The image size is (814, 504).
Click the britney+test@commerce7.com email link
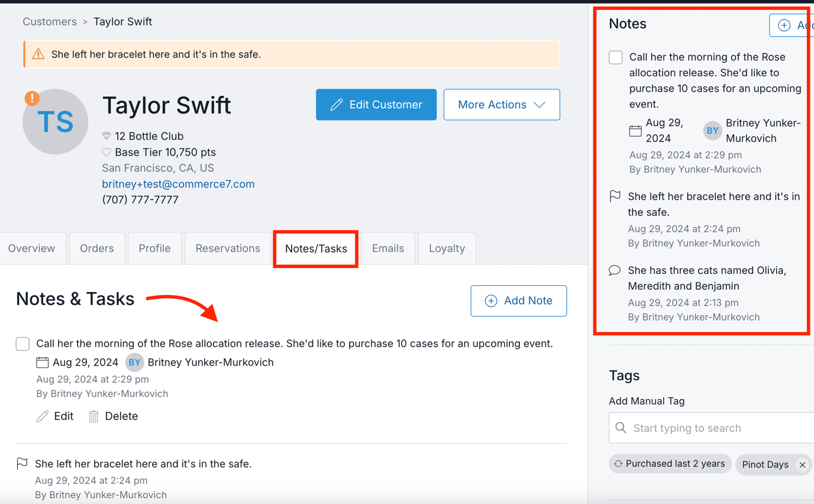pos(178,184)
